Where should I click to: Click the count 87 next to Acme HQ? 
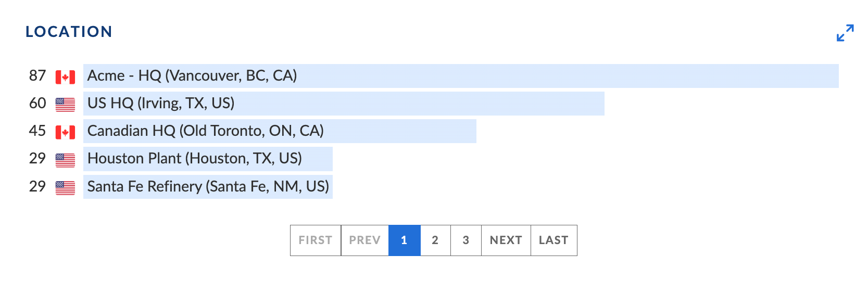pos(37,76)
